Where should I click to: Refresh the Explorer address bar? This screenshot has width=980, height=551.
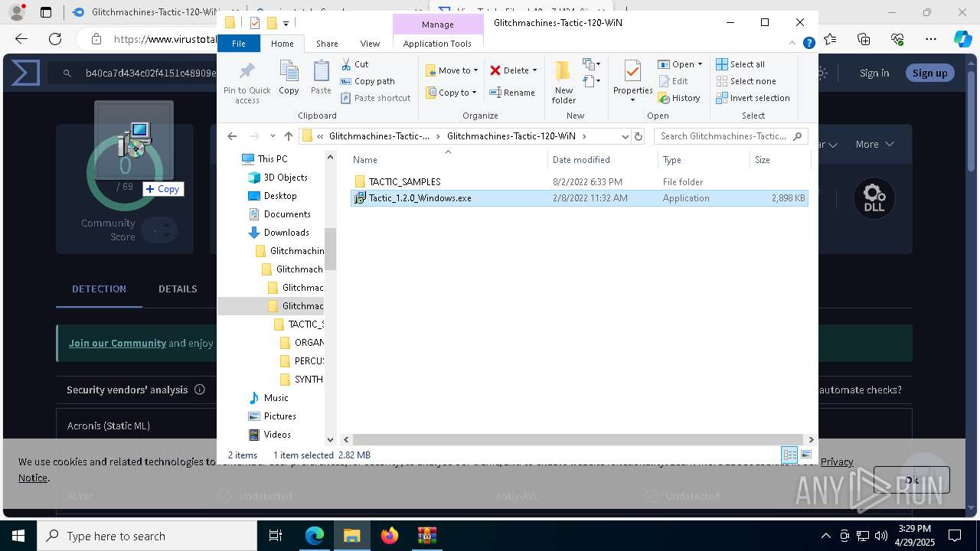coord(639,136)
